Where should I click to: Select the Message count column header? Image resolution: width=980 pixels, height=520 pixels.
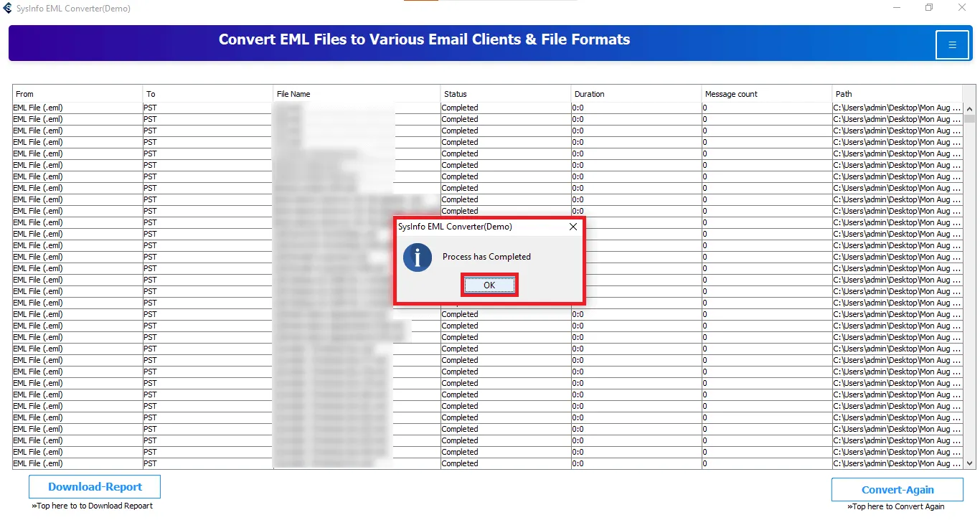766,94
